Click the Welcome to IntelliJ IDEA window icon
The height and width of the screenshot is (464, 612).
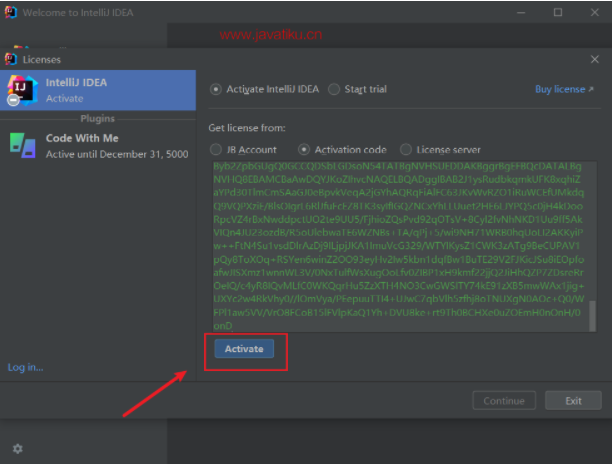click(x=11, y=12)
